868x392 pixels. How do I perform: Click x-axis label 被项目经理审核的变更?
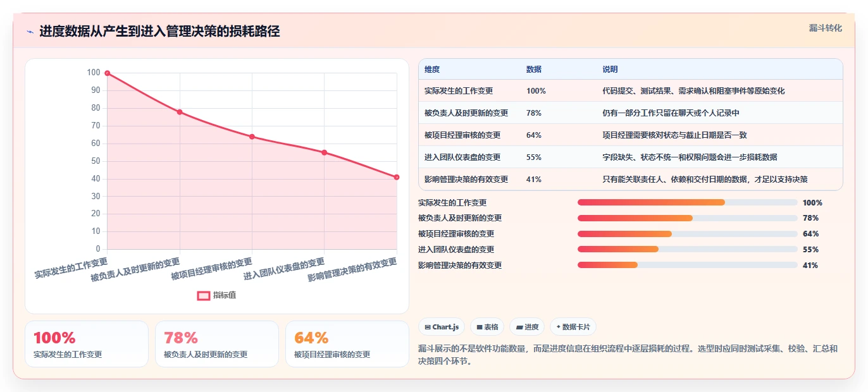pyautogui.click(x=212, y=269)
